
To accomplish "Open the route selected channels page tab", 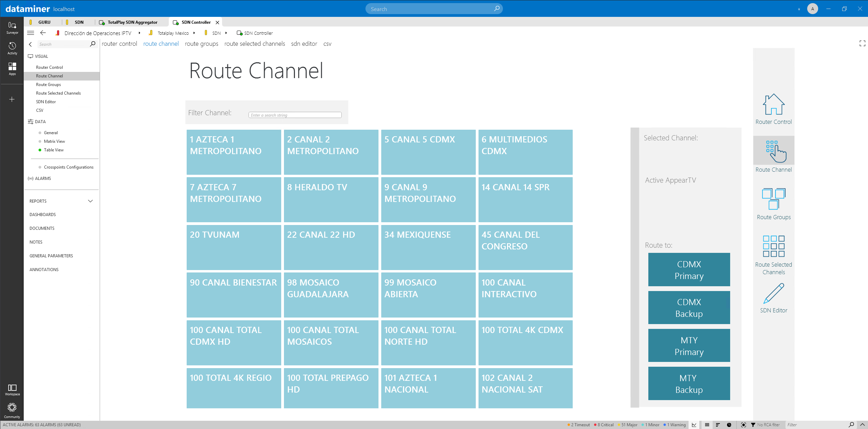I will pyautogui.click(x=255, y=44).
